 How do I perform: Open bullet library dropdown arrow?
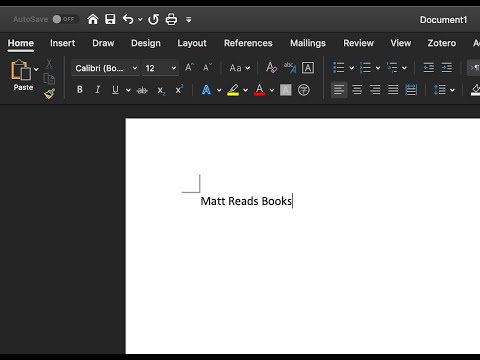351,68
